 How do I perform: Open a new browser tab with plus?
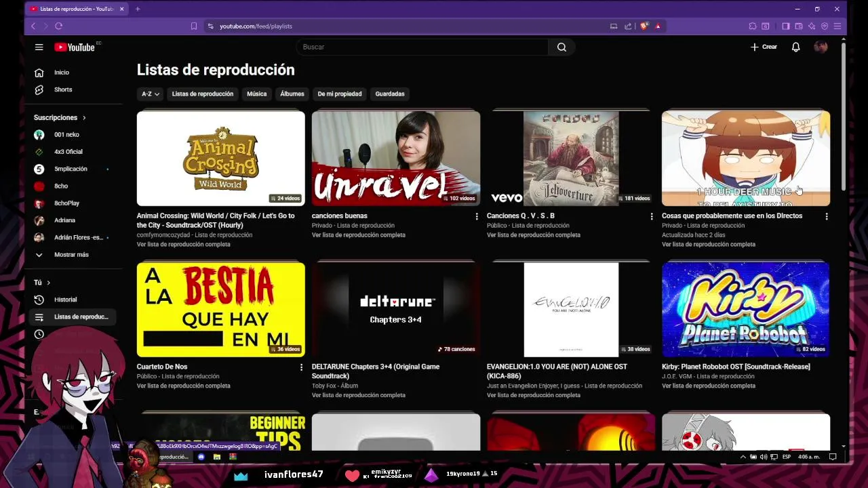pyautogui.click(x=138, y=9)
